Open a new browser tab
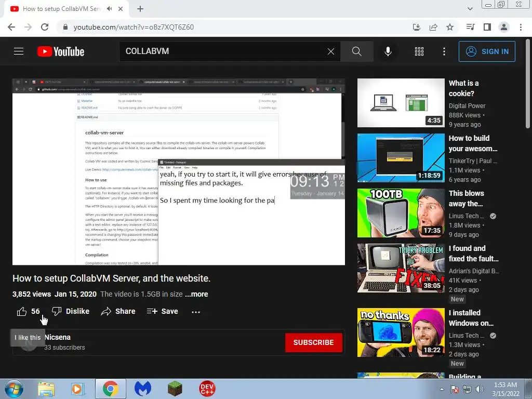Image resolution: width=532 pixels, height=399 pixels. pyautogui.click(x=140, y=9)
